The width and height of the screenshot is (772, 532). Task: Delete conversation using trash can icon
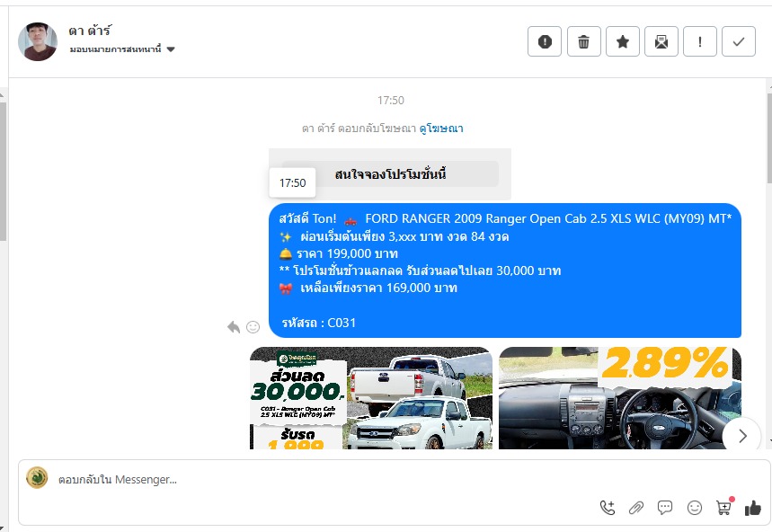coord(584,41)
